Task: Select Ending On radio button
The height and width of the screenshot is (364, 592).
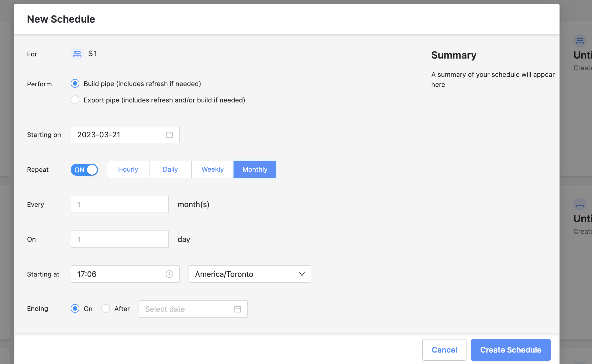Action: point(75,309)
